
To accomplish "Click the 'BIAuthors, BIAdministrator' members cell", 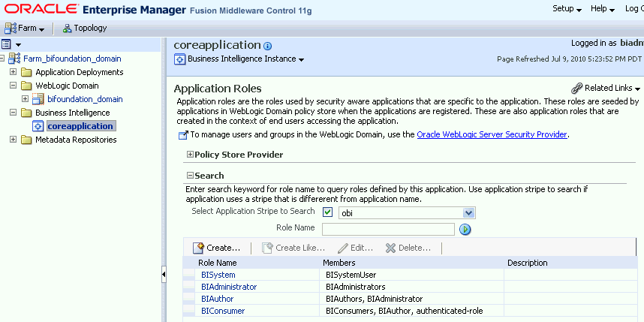I will [411, 299].
